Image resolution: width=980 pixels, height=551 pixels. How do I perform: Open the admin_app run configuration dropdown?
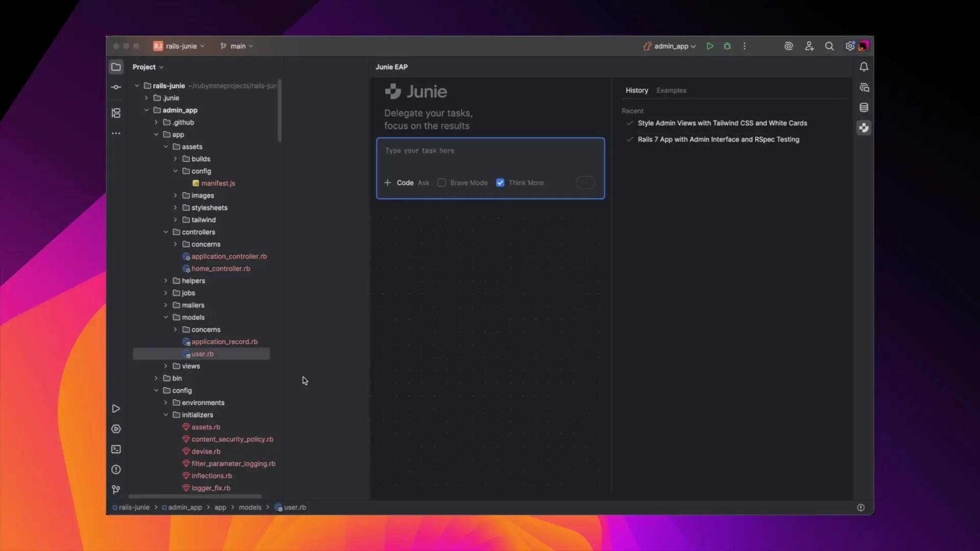669,46
